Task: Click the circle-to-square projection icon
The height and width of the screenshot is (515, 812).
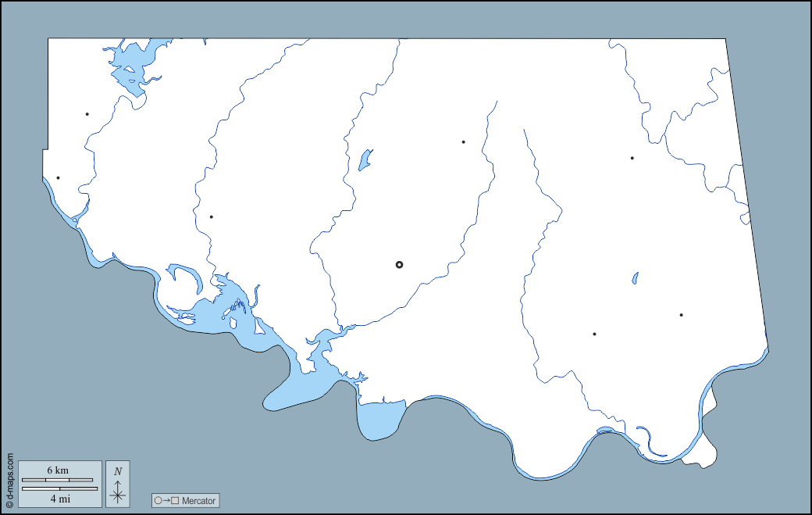Action: pyautogui.click(x=167, y=500)
